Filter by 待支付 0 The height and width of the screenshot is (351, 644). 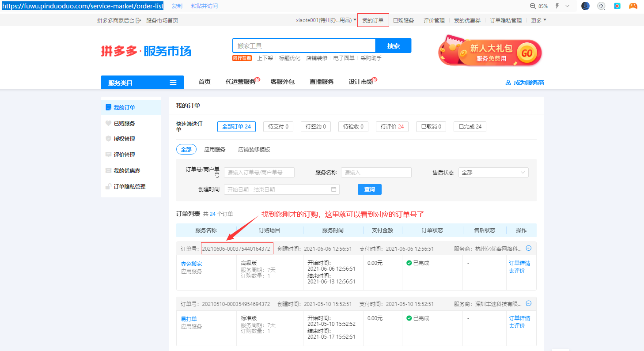(x=278, y=127)
